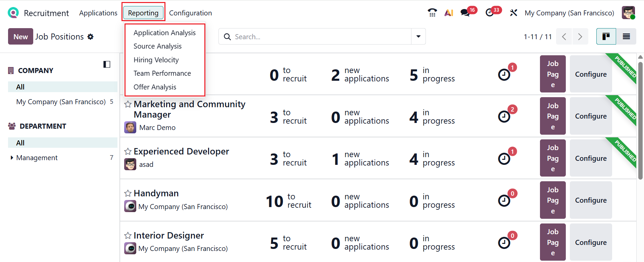Choose Source Analysis report
Screen dimensions: 644x262
pyautogui.click(x=157, y=46)
